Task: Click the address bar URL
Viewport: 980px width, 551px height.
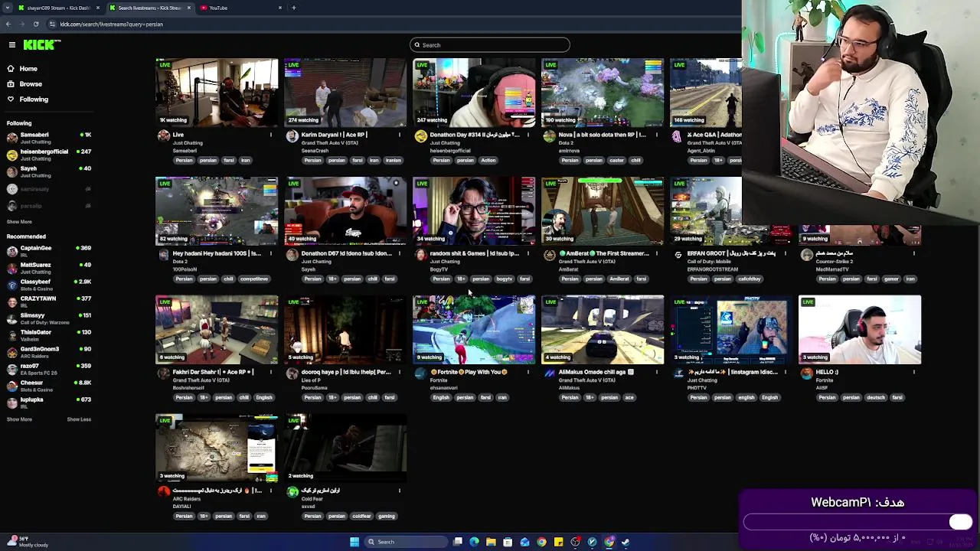Action: 111,24
